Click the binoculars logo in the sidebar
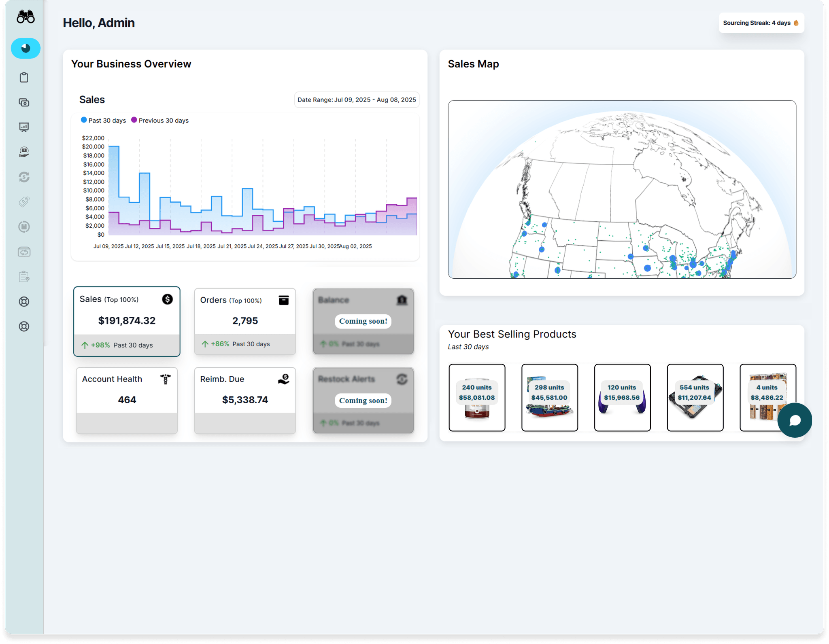 [26, 17]
